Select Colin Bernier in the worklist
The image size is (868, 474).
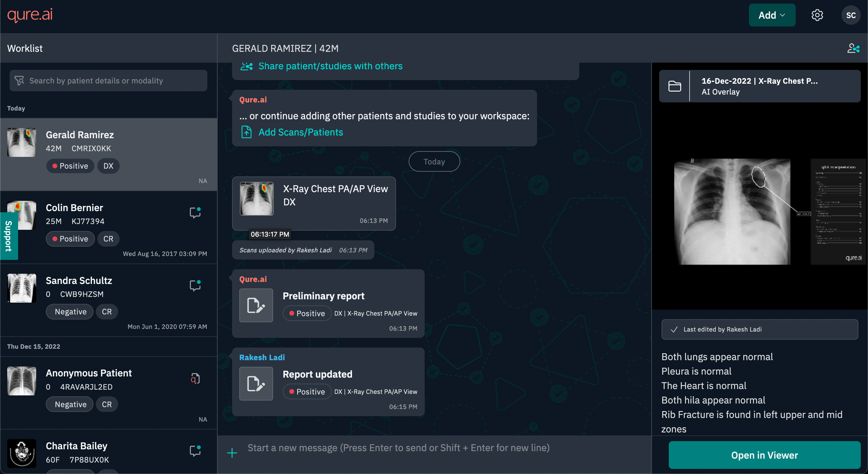(x=108, y=228)
